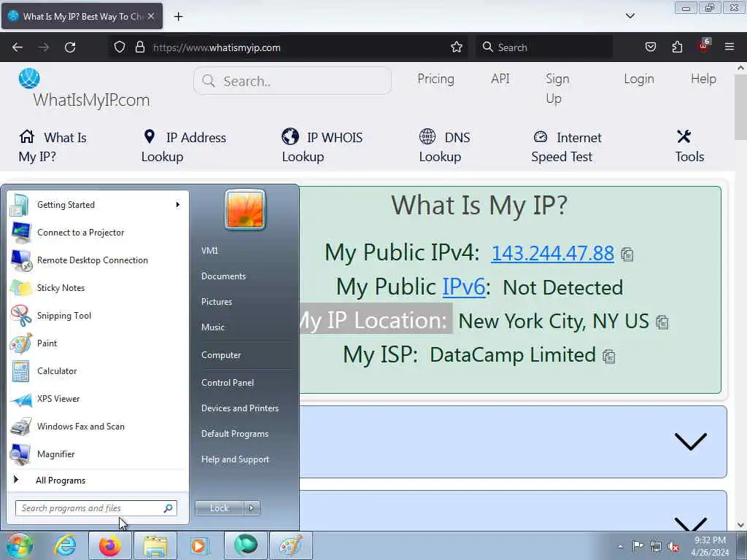Expand the first collapsed blue panel chevron
747x560 pixels.
(x=690, y=441)
